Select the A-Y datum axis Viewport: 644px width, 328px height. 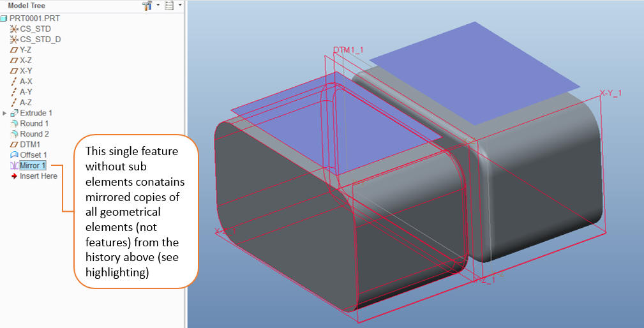point(26,92)
